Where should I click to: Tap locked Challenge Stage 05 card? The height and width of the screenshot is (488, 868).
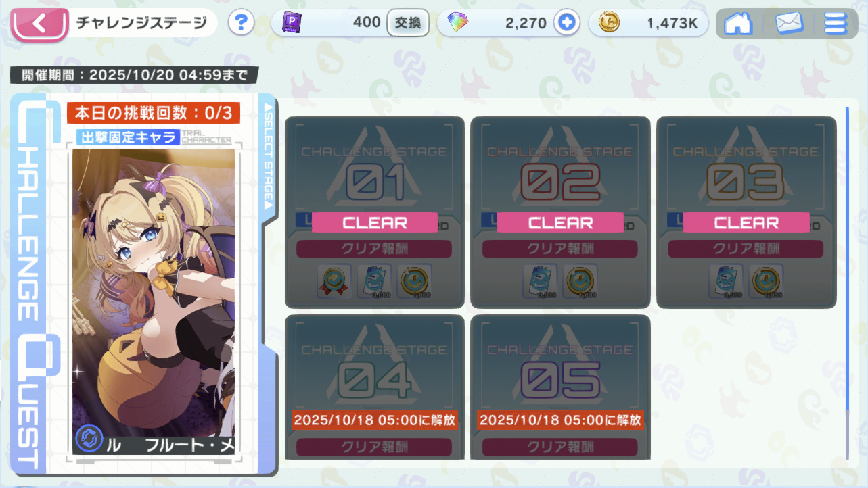(x=560, y=387)
